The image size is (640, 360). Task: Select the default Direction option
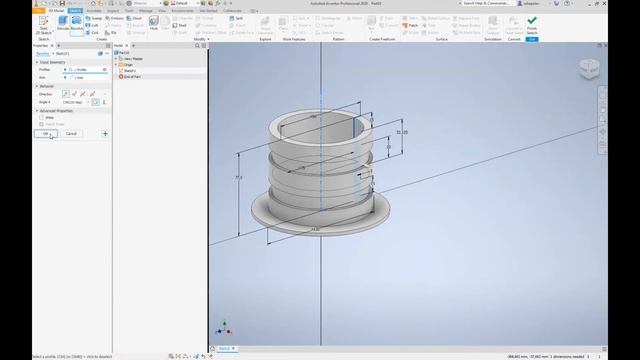pos(65,94)
